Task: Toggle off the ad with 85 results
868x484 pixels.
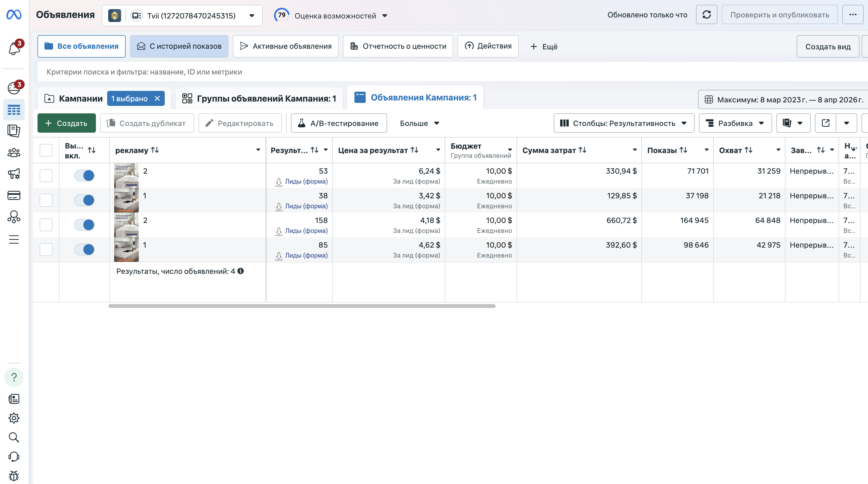Action: [x=84, y=250]
